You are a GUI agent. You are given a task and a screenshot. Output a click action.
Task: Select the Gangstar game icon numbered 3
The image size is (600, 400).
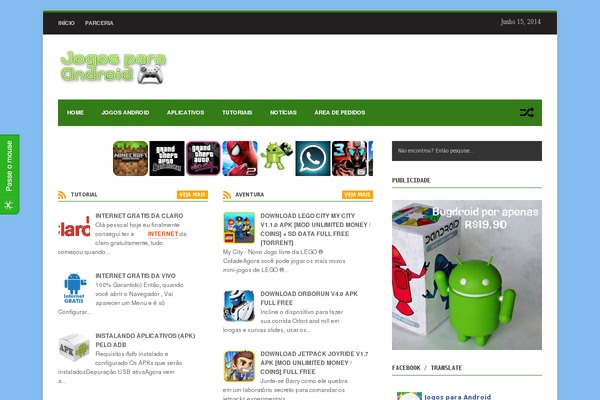(349, 158)
